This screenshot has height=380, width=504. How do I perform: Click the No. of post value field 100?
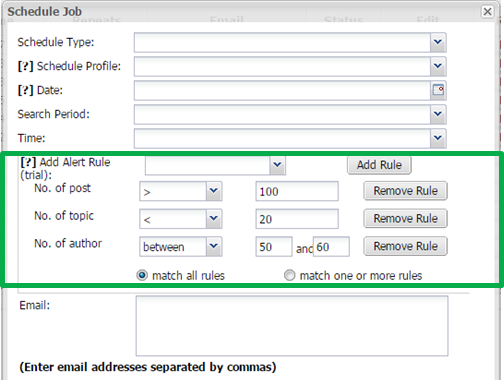click(x=297, y=191)
